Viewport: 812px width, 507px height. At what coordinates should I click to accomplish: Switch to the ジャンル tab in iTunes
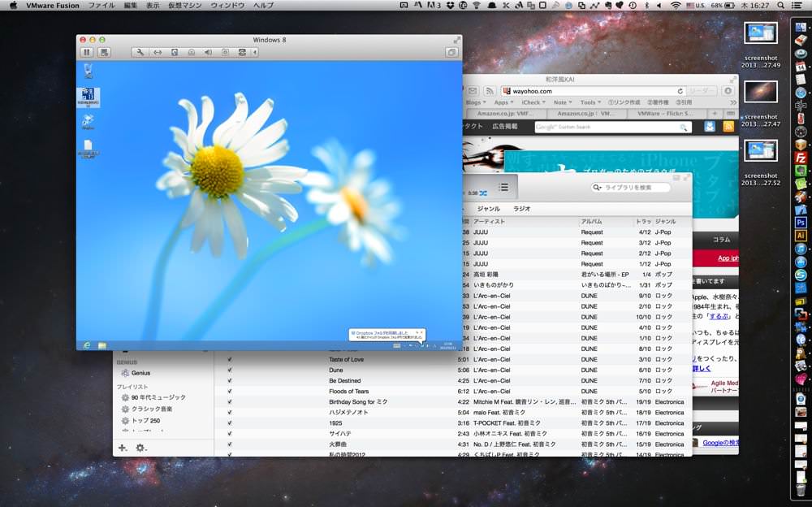(x=488, y=208)
